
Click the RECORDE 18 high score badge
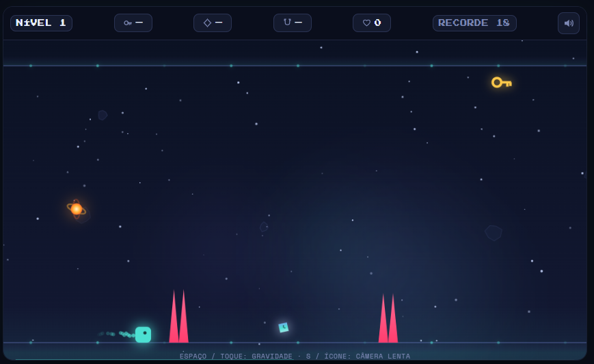pos(474,23)
